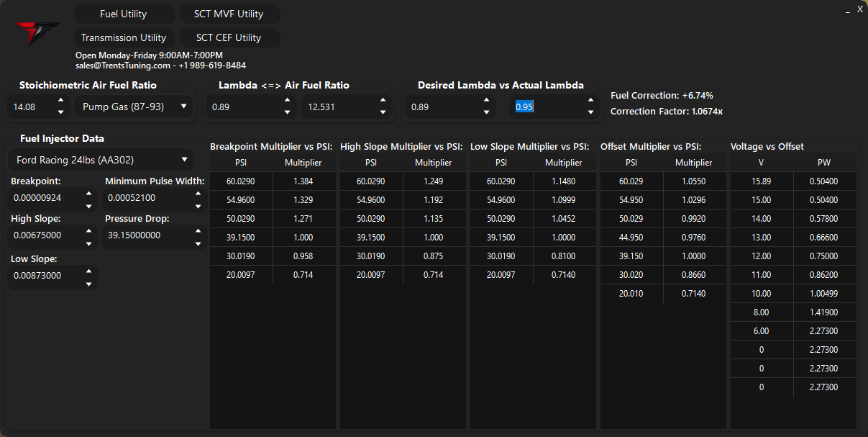The width and height of the screenshot is (868, 437).
Task: Decrease the Desired Lambda value
Action: [x=486, y=112]
